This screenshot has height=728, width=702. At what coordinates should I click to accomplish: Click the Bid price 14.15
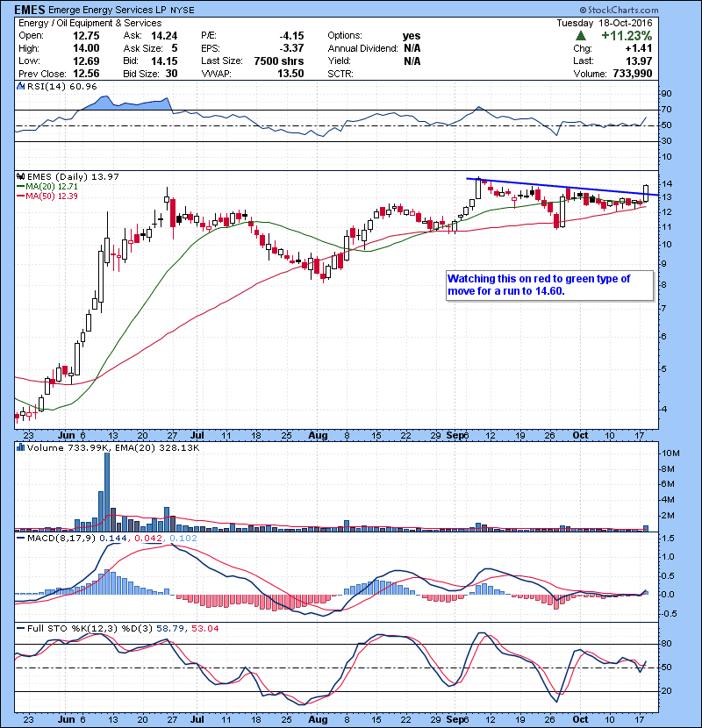pos(164,61)
